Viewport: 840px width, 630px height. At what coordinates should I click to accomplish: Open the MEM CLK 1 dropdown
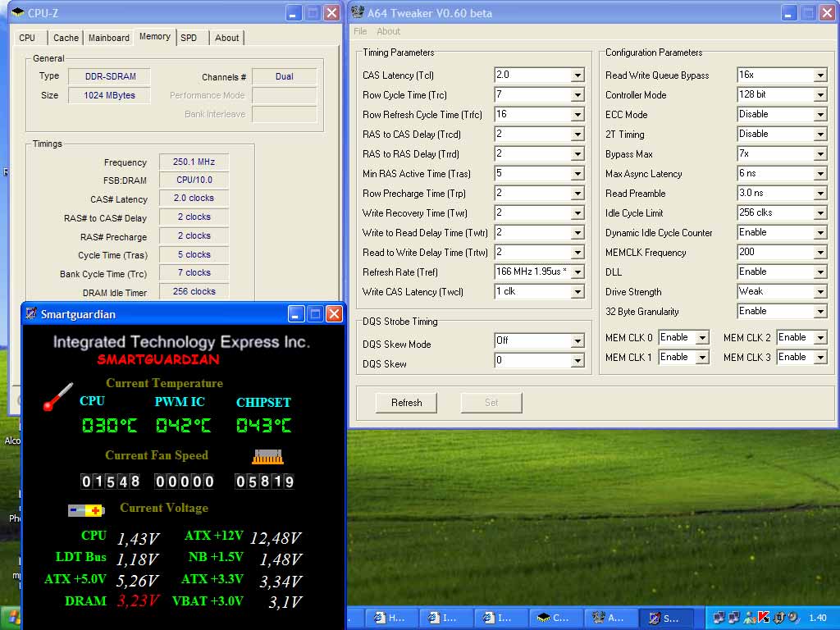[x=702, y=358]
